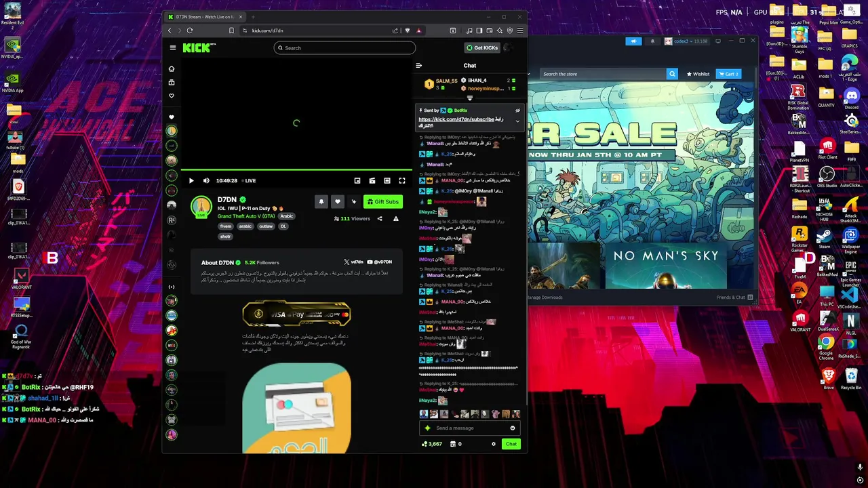Send message with green Chat button
868x488 pixels.
tap(511, 445)
